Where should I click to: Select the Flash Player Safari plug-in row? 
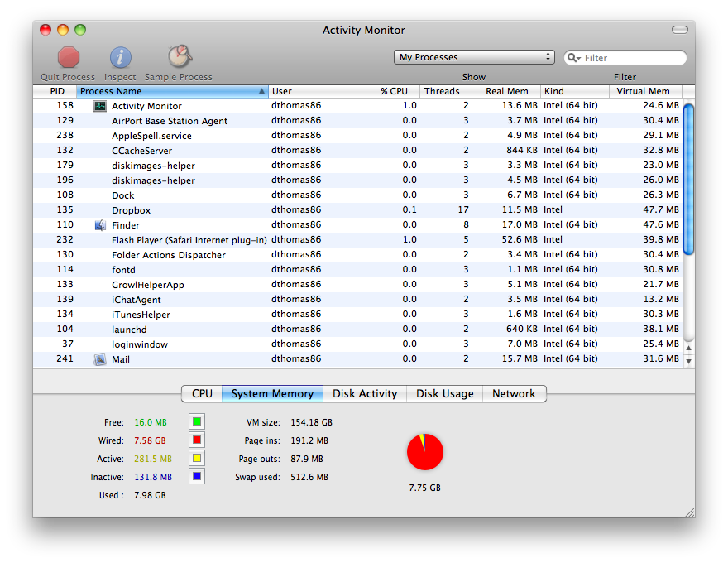click(x=358, y=240)
